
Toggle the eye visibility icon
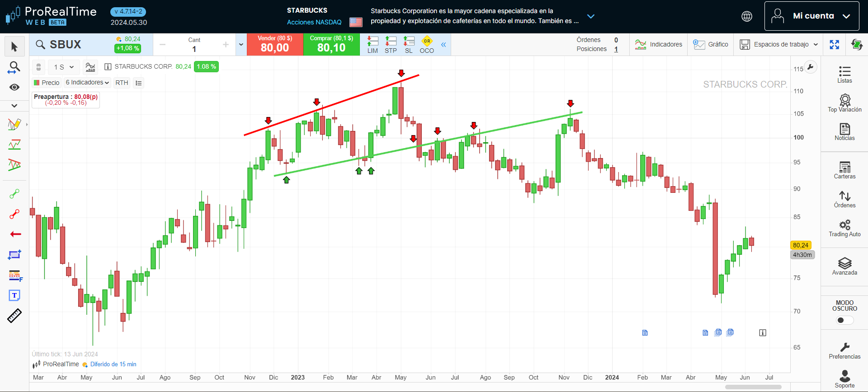14,87
